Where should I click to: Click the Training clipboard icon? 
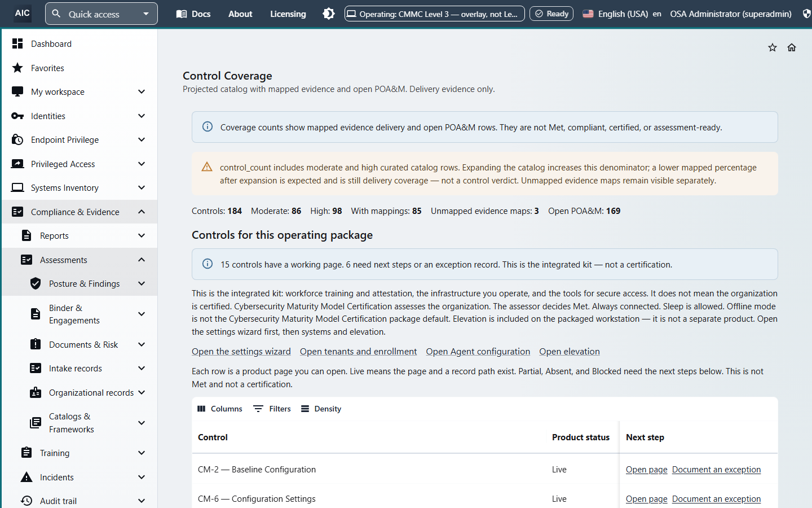27,453
